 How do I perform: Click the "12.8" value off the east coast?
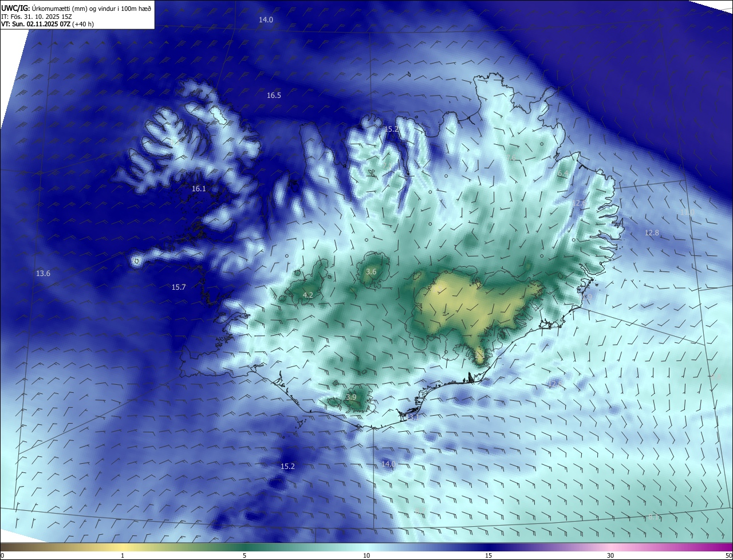coord(652,233)
